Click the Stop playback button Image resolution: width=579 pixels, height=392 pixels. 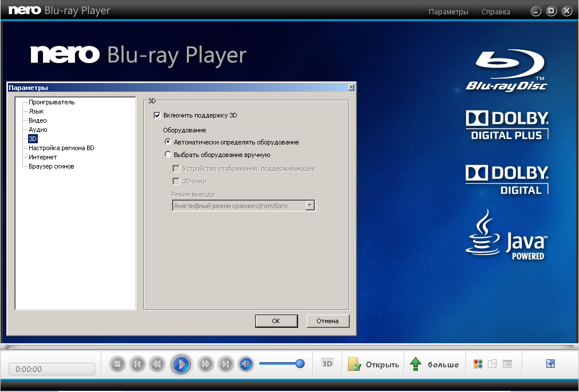[x=118, y=364]
